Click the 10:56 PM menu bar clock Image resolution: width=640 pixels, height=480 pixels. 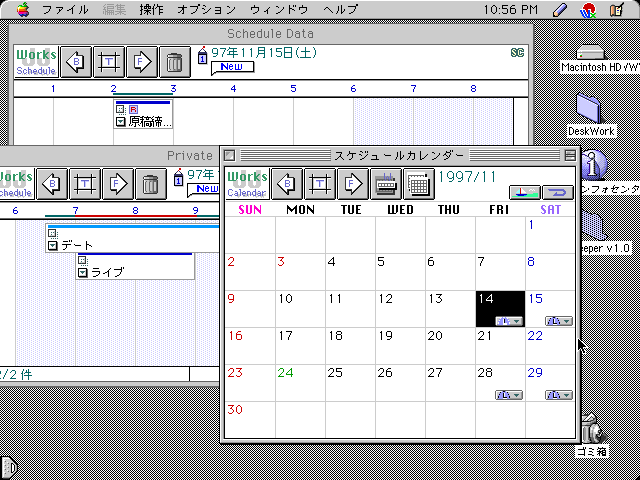[x=511, y=9]
